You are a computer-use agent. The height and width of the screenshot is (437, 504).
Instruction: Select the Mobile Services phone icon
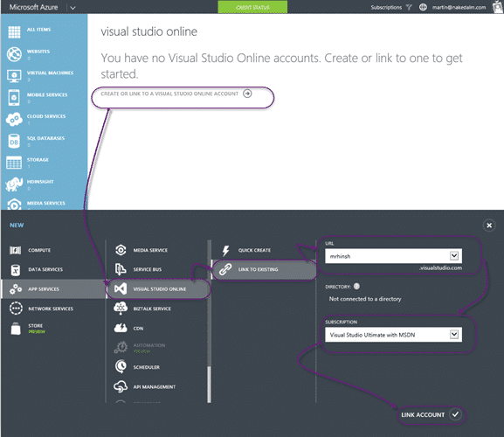tap(14, 97)
